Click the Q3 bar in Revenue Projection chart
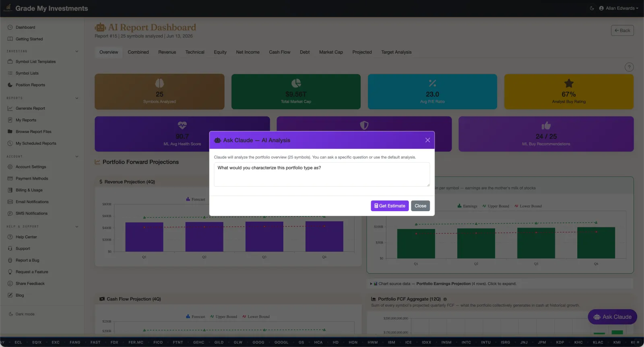The image size is (644, 347). pyautogui.click(x=264, y=237)
